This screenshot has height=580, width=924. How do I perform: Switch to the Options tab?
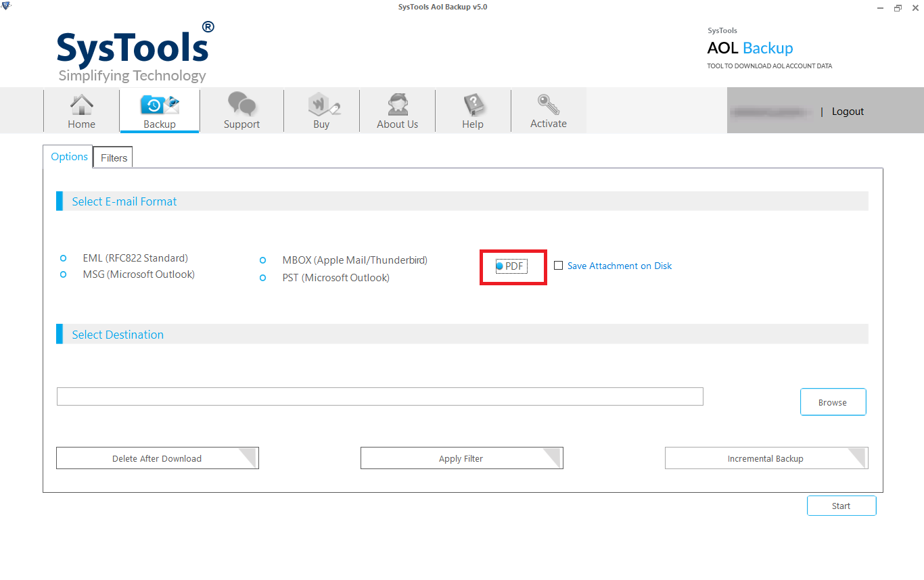[69, 156]
